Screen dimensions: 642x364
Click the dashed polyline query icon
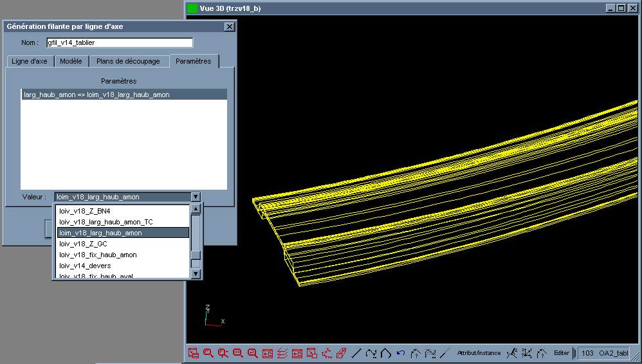pyautogui.click(x=430, y=353)
